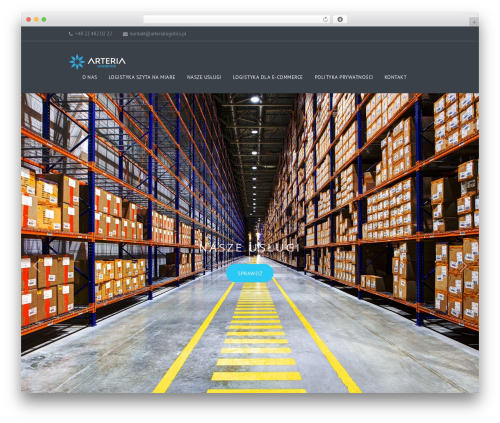Viewport: 500px width, 423px height.
Task: Click the envelope email icon
Action: point(125,34)
